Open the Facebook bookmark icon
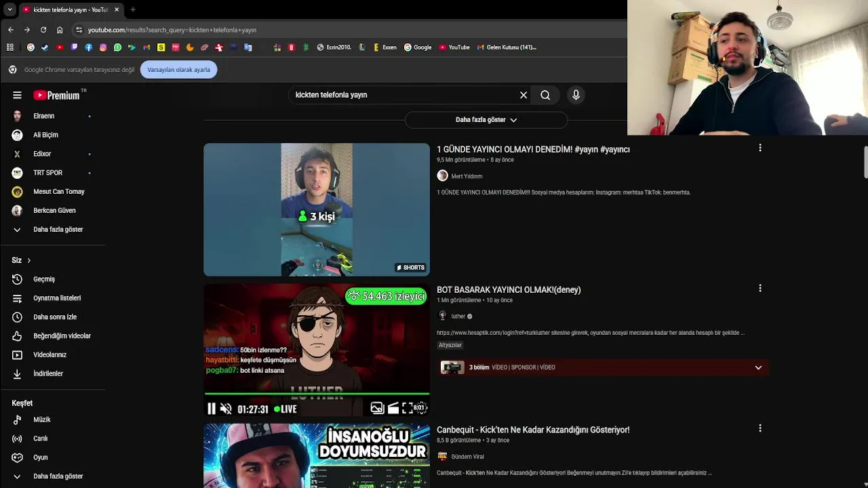 coord(89,47)
